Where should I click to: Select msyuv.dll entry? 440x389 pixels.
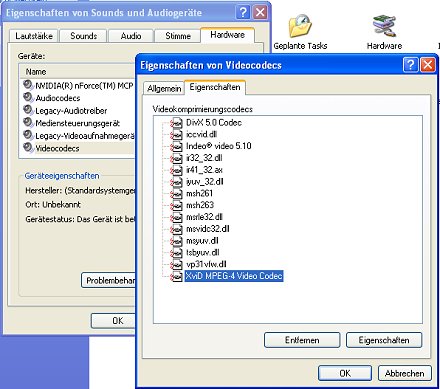click(x=202, y=241)
